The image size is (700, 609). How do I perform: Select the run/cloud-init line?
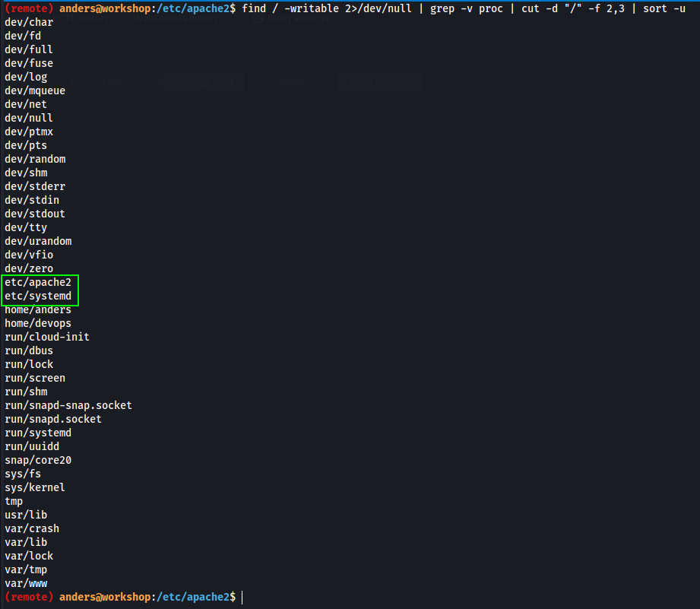pyautogui.click(x=47, y=337)
